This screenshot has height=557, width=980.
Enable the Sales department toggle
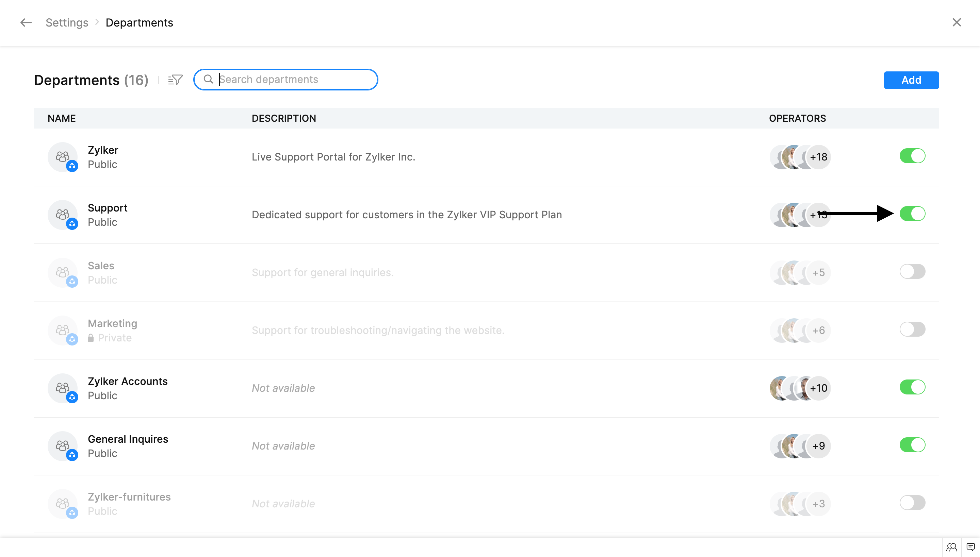coord(912,272)
